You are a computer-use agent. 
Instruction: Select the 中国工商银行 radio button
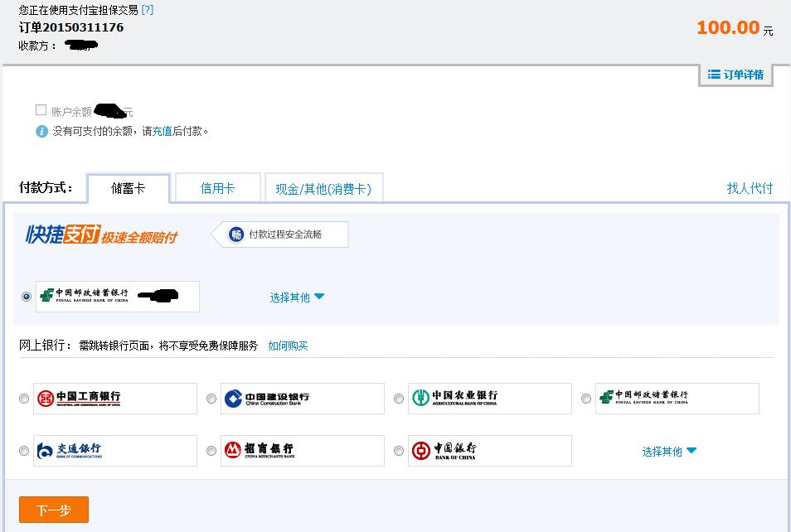pyautogui.click(x=24, y=399)
